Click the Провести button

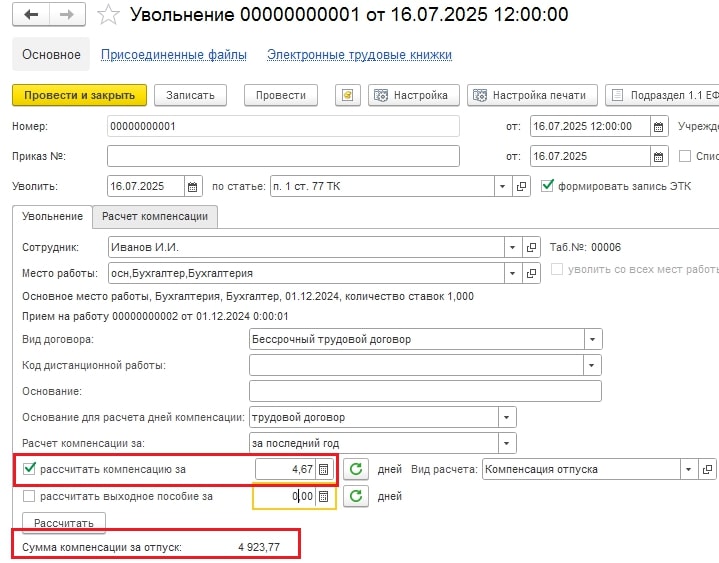click(x=281, y=95)
